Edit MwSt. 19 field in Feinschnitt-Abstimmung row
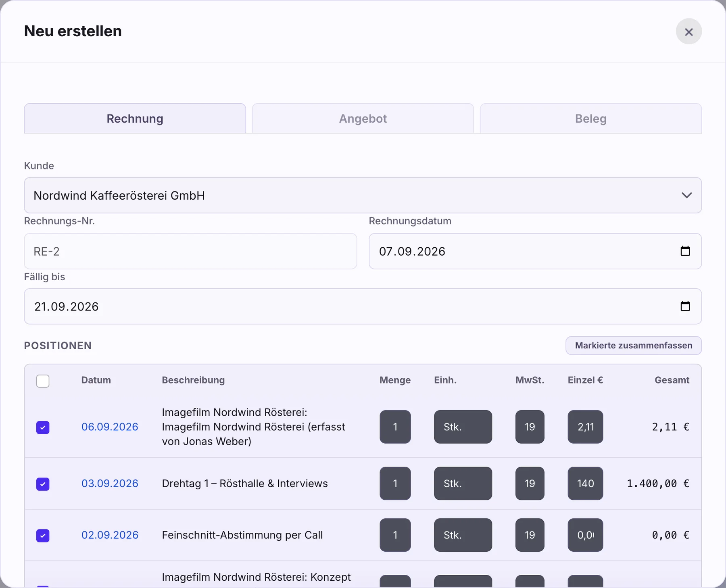 click(x=530, y=535)
